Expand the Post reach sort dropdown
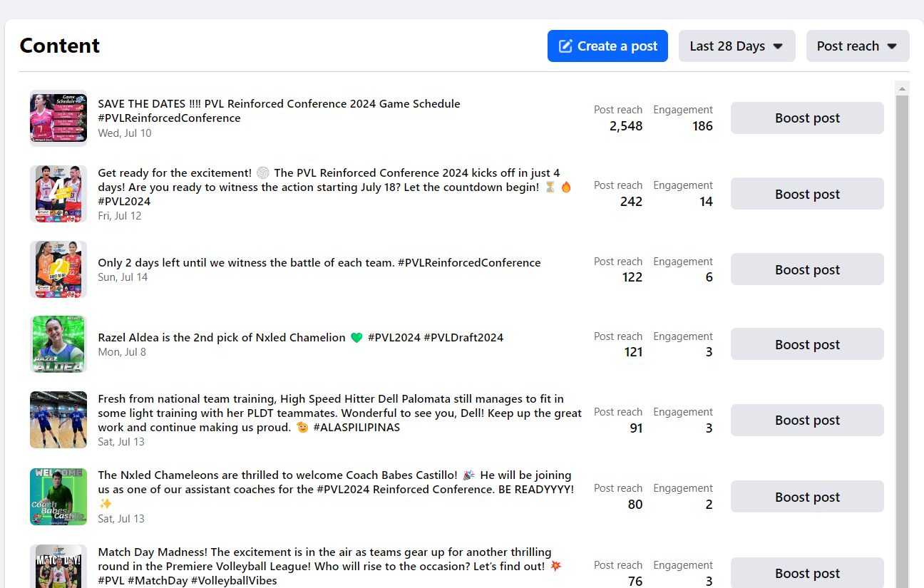Image resolution: width=924 pixels, height=588 pixels. [857, 46]
